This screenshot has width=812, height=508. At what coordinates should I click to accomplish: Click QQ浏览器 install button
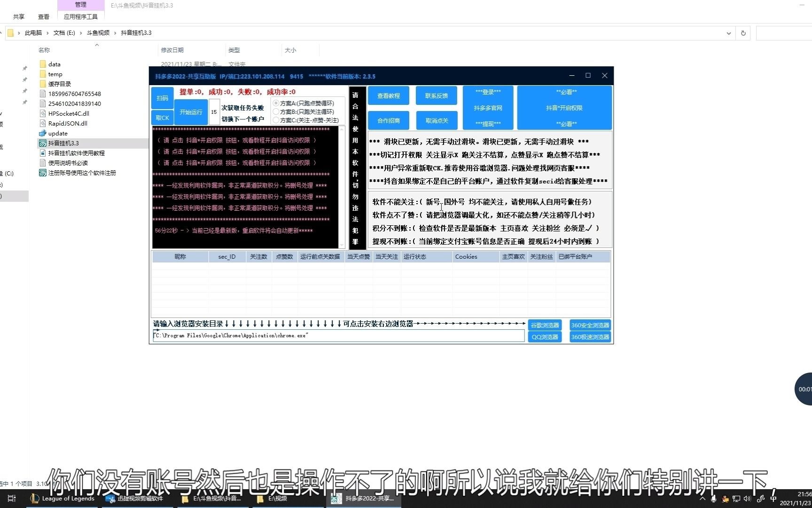tap(545, 337)
